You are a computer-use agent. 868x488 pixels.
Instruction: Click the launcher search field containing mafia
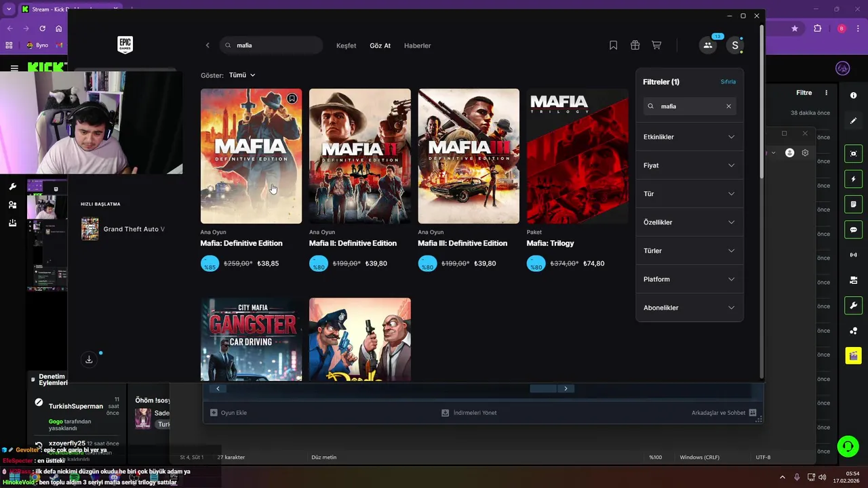tap(271, 45)
